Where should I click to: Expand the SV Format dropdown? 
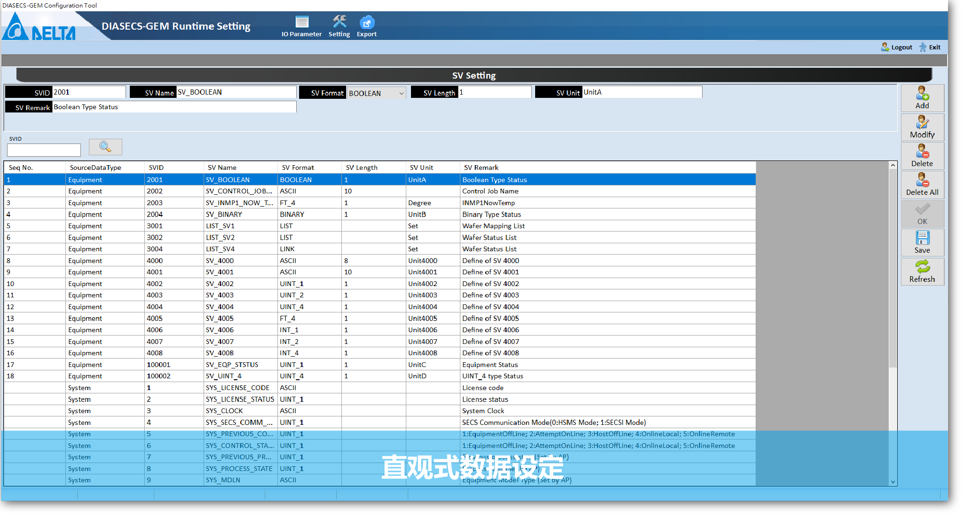tap(401, 93)
